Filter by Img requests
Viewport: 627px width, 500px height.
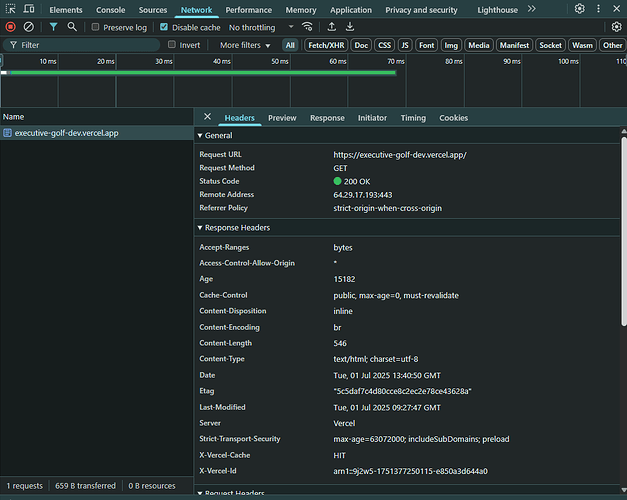coord(451,45)
